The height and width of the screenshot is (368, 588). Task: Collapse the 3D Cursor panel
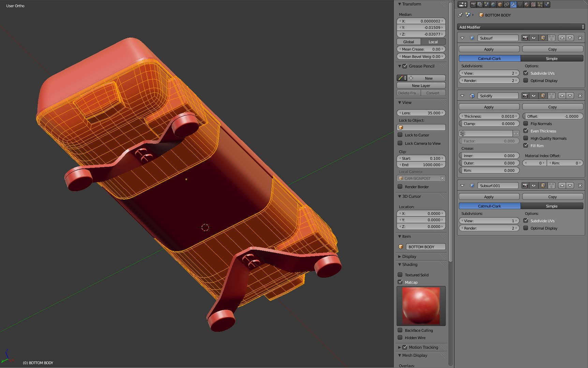tap(400, 196)
